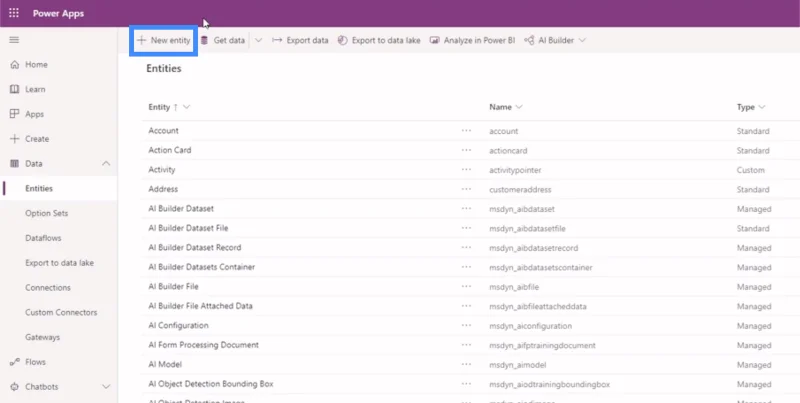Open Gateways in sidebar
Image resolution: width=800 pixels, height=403 pixels.
click(x=42, y=337)
